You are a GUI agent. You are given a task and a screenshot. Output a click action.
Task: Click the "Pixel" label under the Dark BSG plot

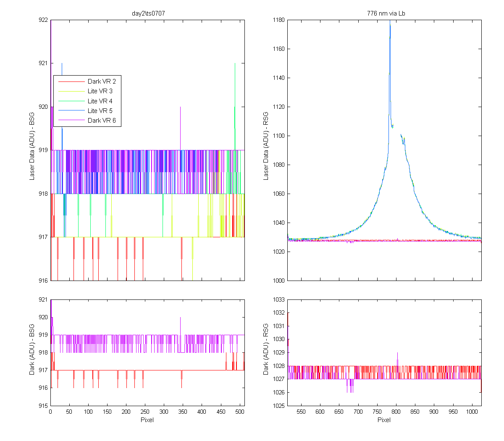tap(147, 420)
